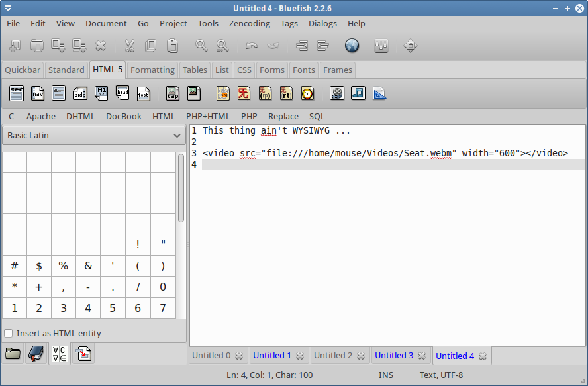Insert an aside tag icon
588x386 pixels.
click(x=80, y=93)
